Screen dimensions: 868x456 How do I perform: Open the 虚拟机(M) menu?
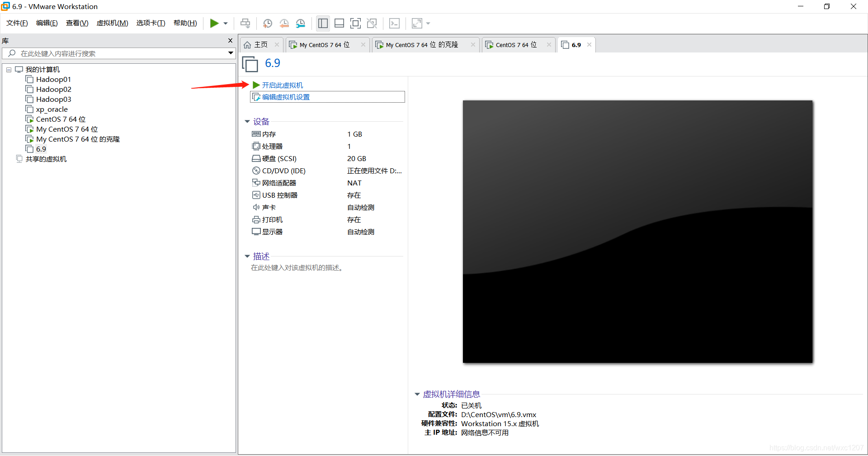tap(113, 23)
